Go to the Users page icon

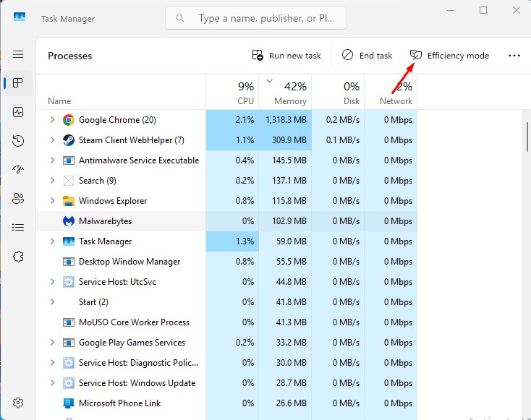(x=18, y=199)
